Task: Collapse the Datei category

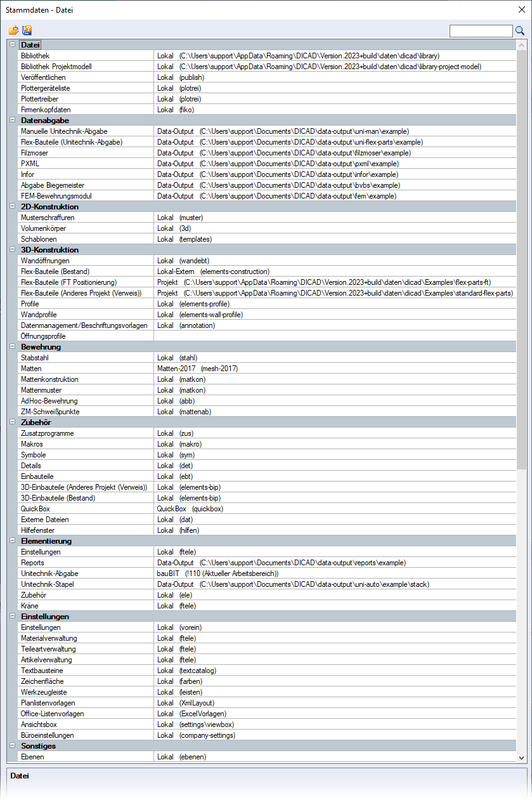Action: 12,44
